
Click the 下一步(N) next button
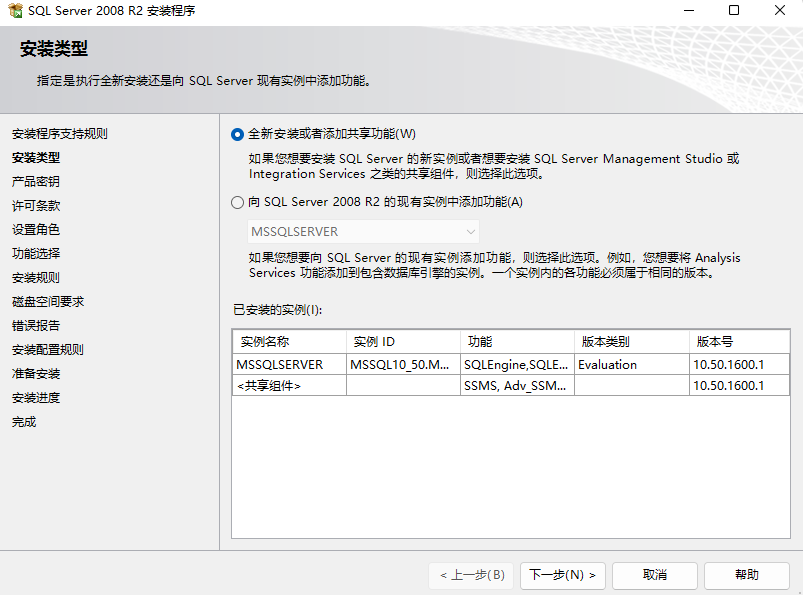(562, 575)
